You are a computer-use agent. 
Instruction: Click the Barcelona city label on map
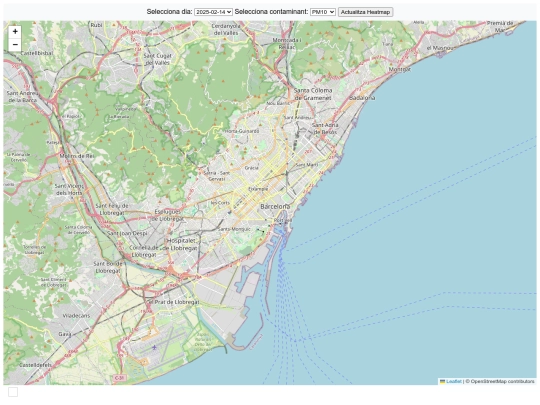click(275, 207)
